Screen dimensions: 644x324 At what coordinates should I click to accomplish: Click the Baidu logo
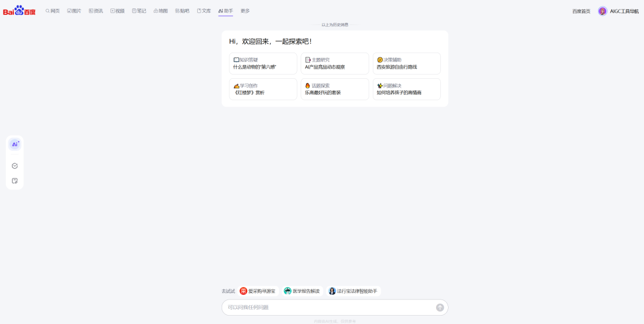(19, 11)
